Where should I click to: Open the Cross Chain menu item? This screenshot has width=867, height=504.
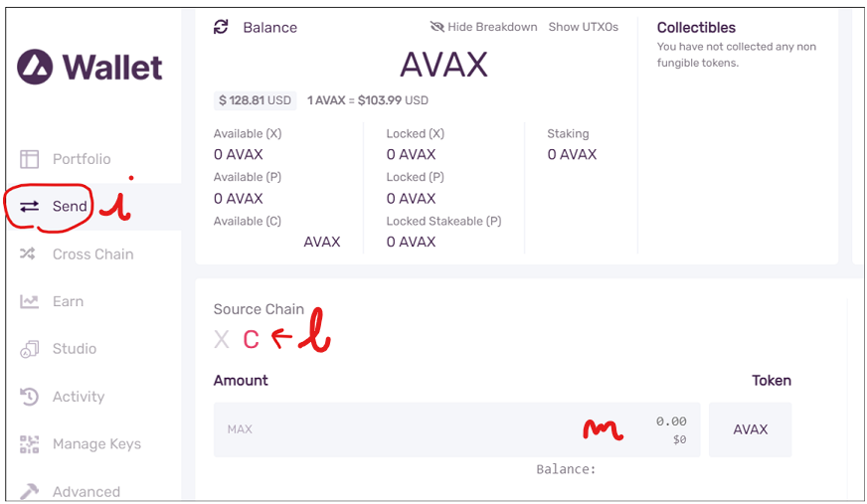pyautogui.click(x=92, y=254)
